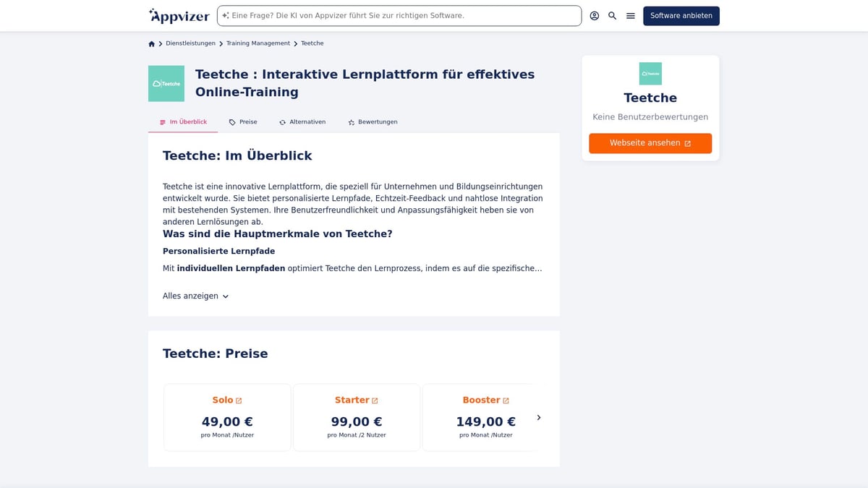Click the AI sparkle icon in search field
Image resolution: width=868 pixels, height=488 pixels.
click(226, 15)
